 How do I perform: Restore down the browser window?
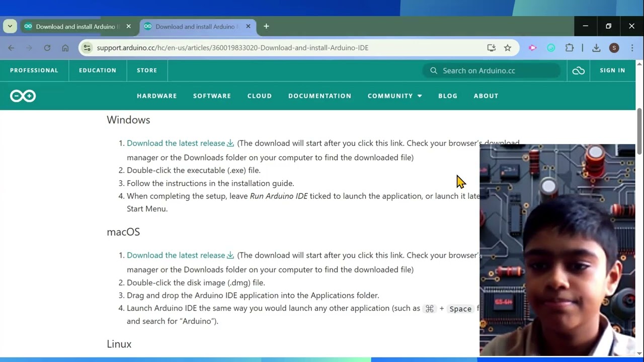[x=608, y=26]
